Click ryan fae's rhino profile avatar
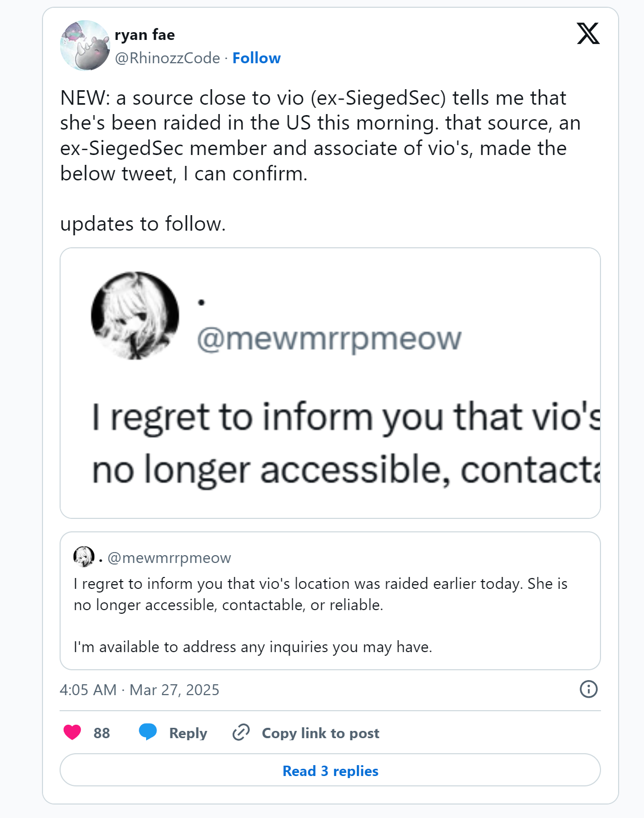 click(85, 46)
